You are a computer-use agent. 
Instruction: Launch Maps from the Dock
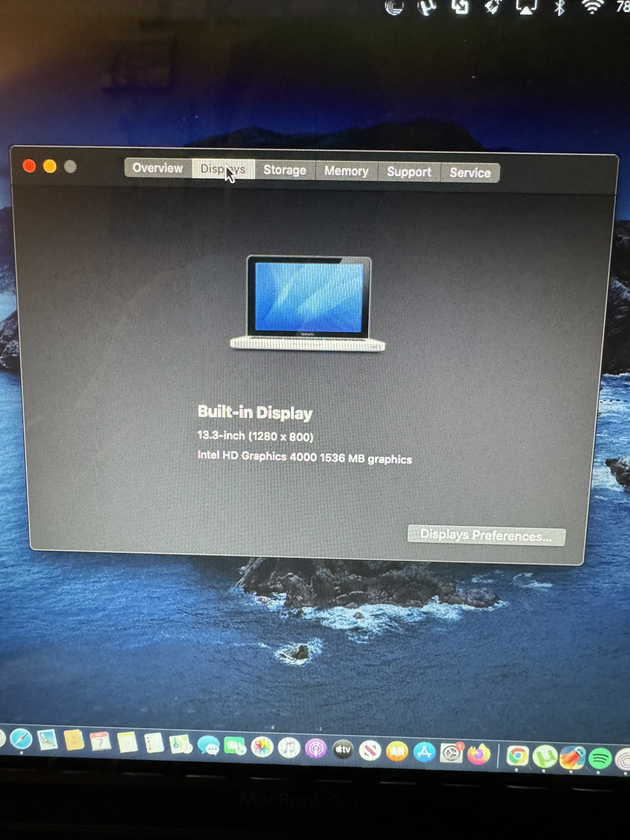tap(181, 745)
